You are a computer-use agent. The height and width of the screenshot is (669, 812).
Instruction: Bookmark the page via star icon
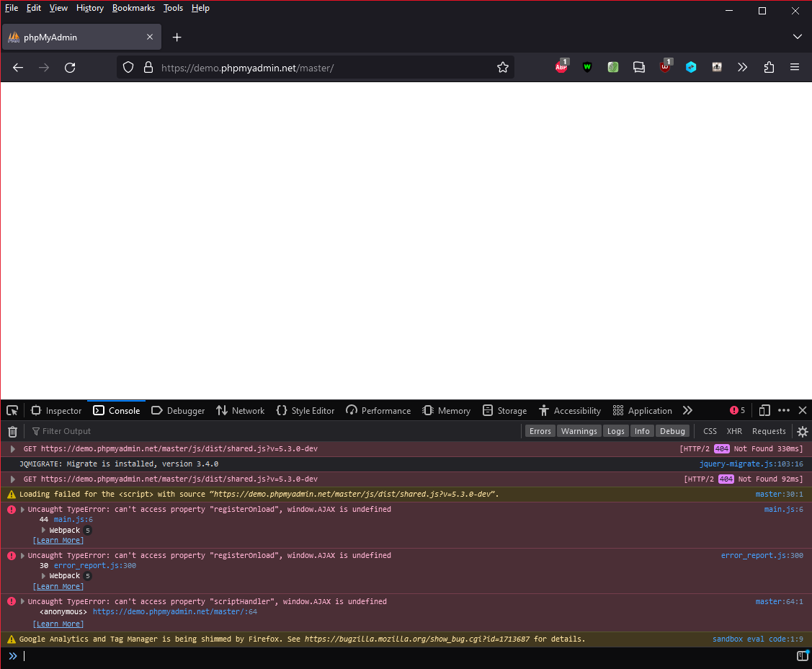click(x=502, y=67)
